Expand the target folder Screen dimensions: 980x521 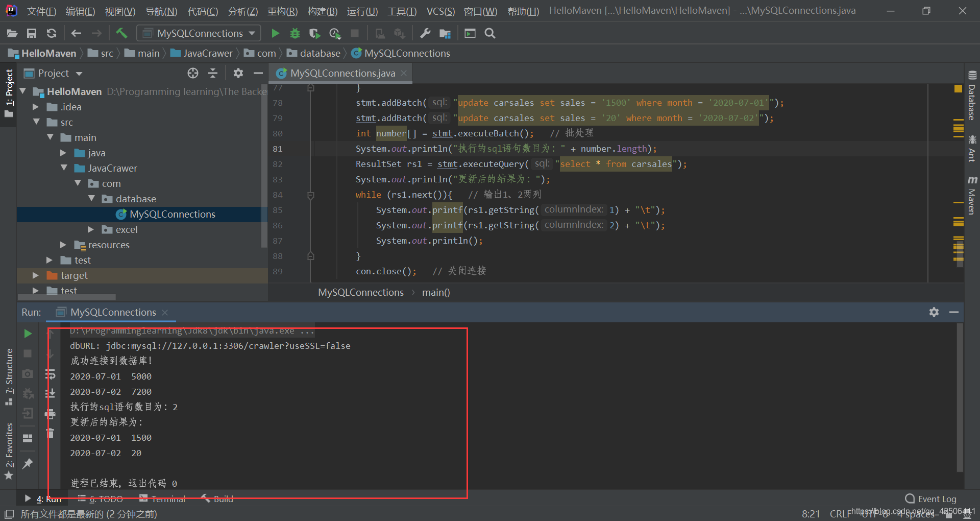(x=36, y=275)
